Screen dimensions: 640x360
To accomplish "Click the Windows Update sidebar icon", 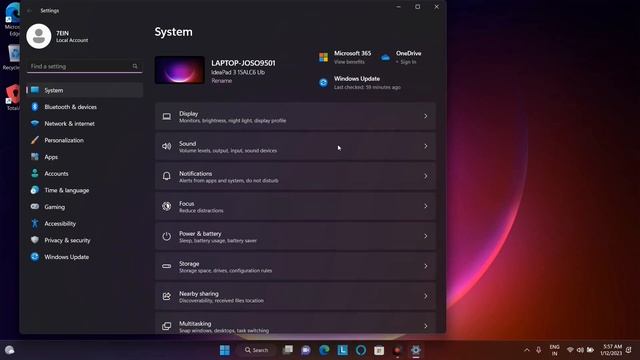I will click(x=35, y=257).
